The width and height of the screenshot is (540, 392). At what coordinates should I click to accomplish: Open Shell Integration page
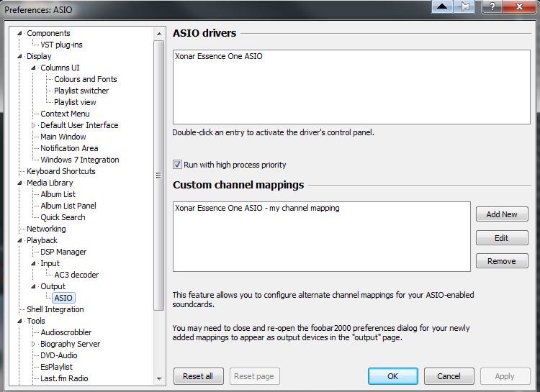pos(55,309)
